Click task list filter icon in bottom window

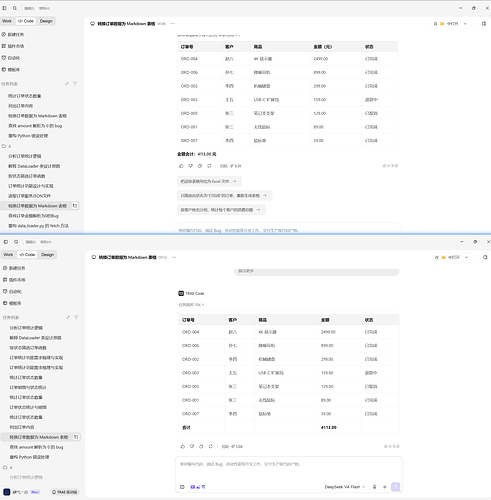[76, 317]
